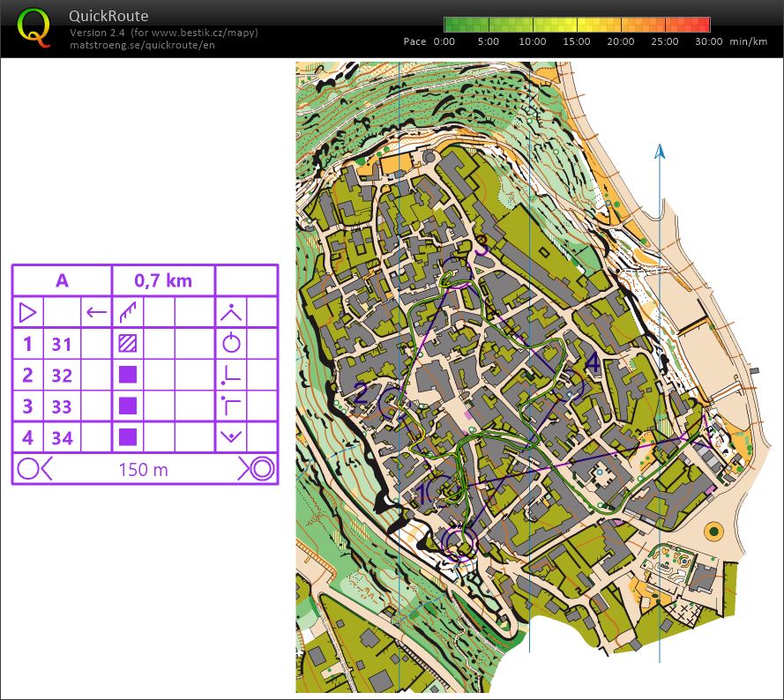This screenshot has width=784, height=700.
Task: Click the 0,7 km course length cell
Action: click(x=163, y=281)
